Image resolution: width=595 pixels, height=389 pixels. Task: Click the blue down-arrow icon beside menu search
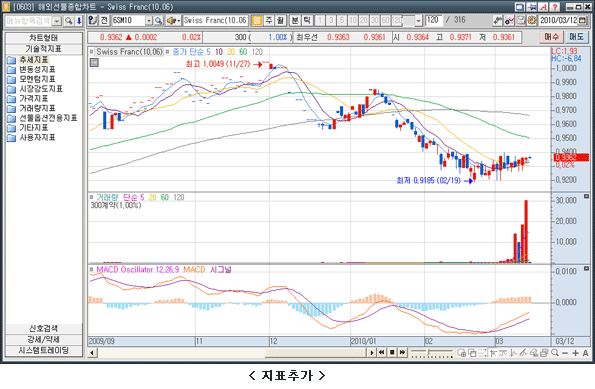pos(79,20)
